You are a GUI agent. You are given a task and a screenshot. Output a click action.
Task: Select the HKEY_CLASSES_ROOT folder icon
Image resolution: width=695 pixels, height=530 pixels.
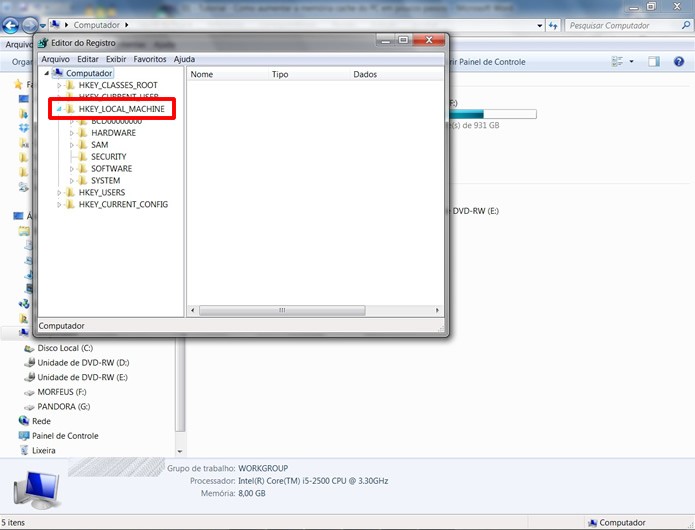[x=70, y=85]
